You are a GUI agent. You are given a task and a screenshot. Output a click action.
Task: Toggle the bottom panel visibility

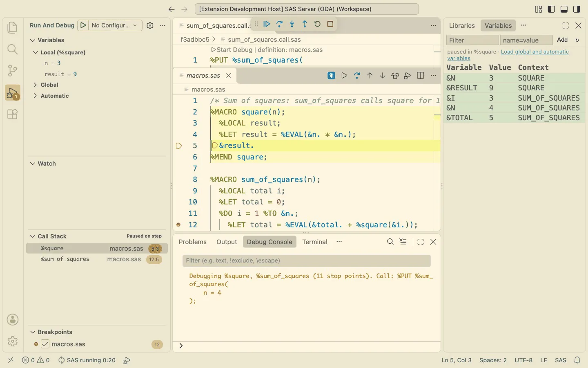[564, 9]
